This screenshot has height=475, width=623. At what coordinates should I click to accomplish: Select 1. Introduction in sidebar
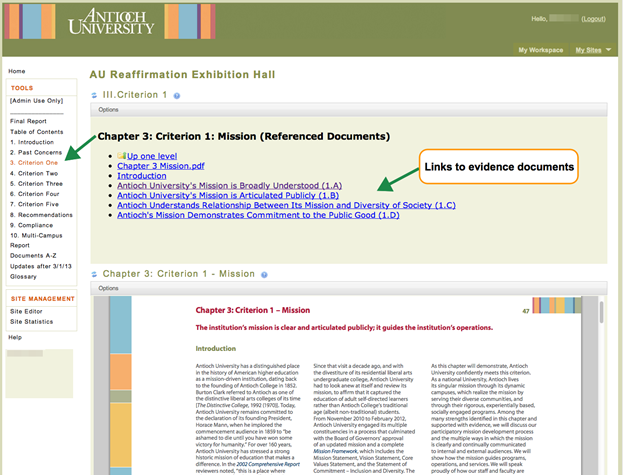click(x=32, y=142)
